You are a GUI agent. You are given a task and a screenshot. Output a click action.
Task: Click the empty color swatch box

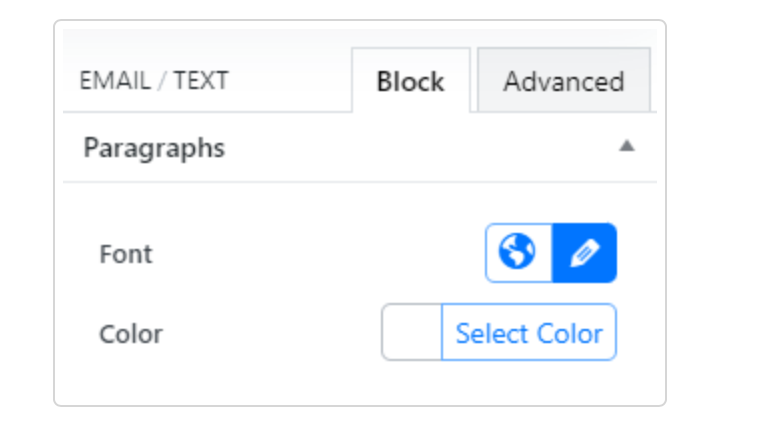pyautogui.click(x=412, y=333)
